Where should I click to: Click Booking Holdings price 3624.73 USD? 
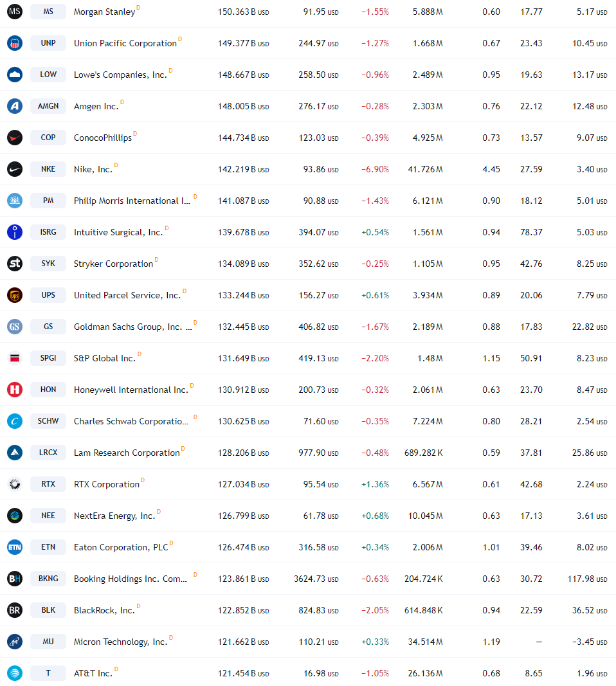pyautogui.click(x=316, y=579)
